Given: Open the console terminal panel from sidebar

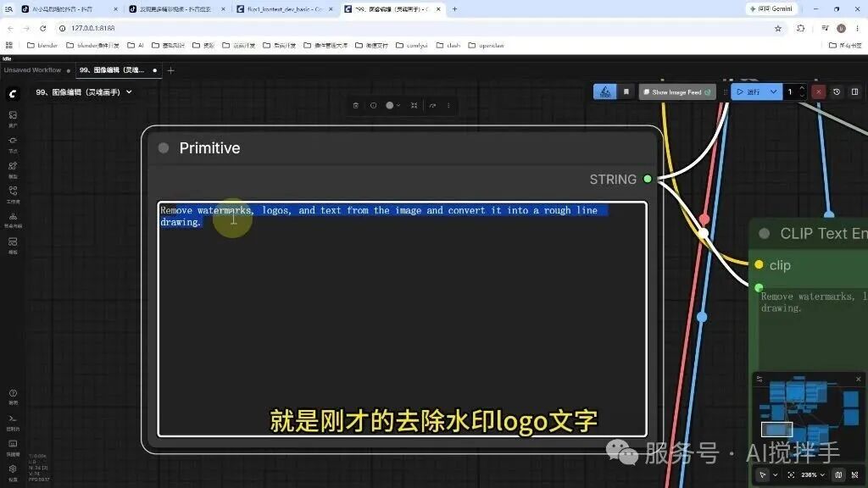Looking at the screenshot, I should point(13,422).
